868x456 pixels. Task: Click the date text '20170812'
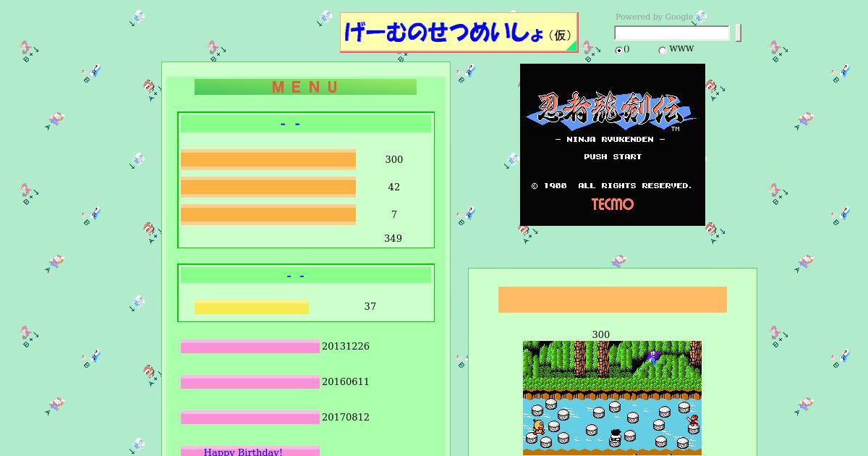pyautogui.click(x=346, y=417)
